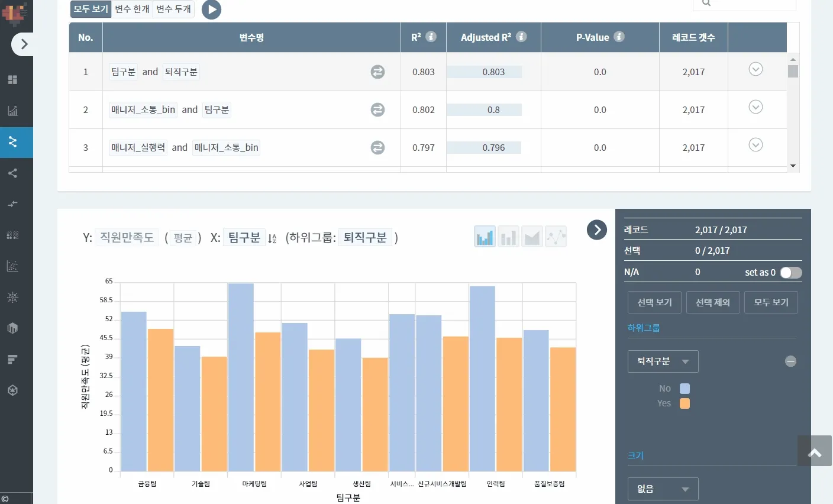Remove the 퇴직구분 subgroup with minus button

click(790, 361)
